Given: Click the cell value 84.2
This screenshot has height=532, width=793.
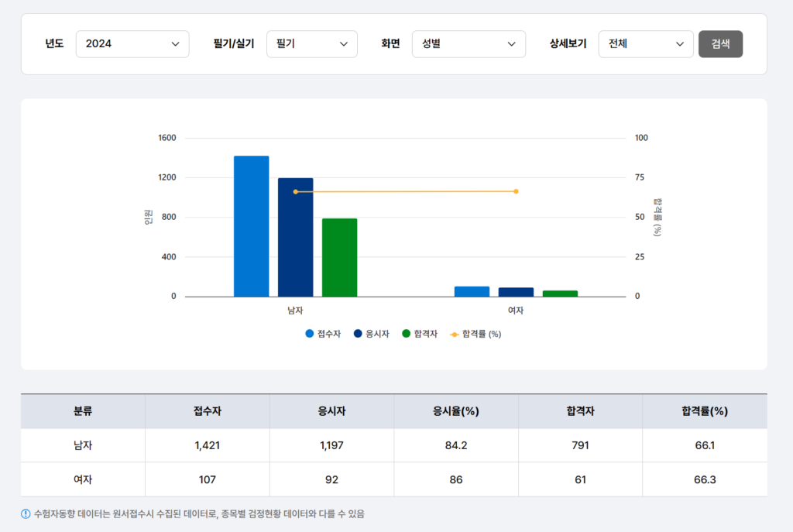Looking at the screenshot, I should tap(456, 445).
